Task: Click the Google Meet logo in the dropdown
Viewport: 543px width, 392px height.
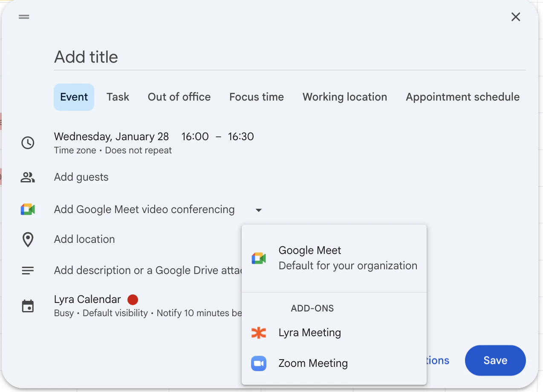Action: pyautogui.click(x=259, y=258)
